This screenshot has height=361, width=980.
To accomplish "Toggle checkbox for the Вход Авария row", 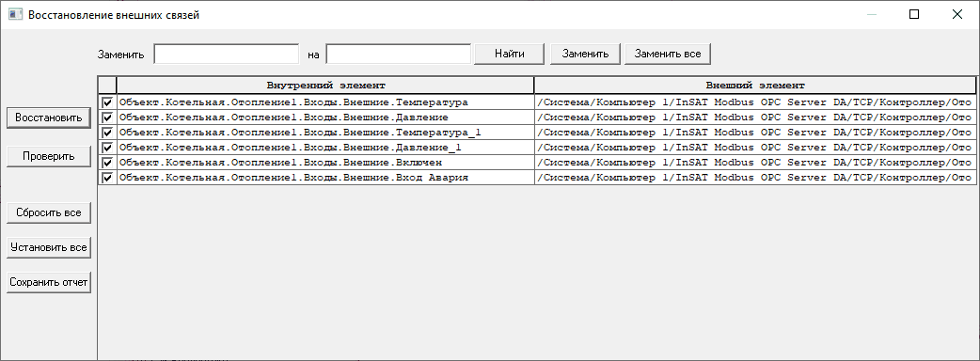I will point(107,178).
